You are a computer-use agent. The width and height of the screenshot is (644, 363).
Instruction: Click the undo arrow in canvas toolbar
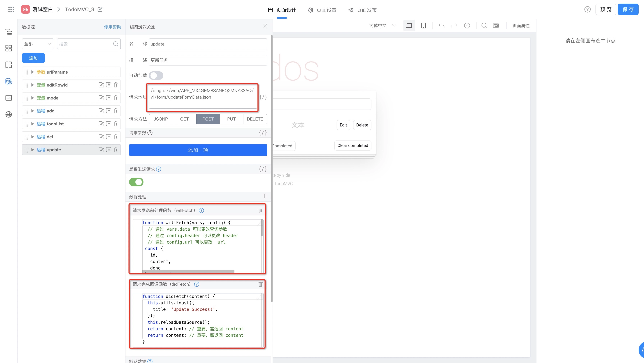442,26
